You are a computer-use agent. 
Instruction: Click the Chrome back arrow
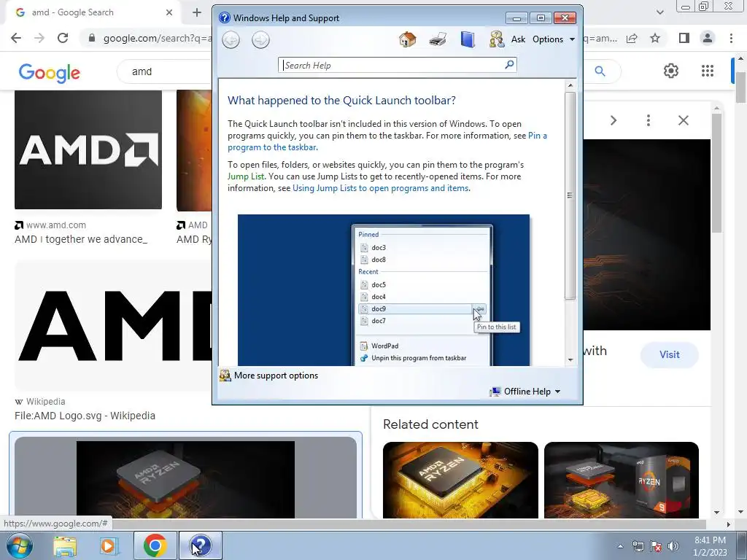16,38
